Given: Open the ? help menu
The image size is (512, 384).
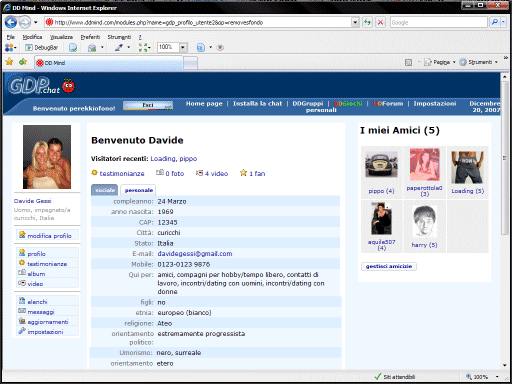Looking at the screenshot, I should [x=140, y=37].
